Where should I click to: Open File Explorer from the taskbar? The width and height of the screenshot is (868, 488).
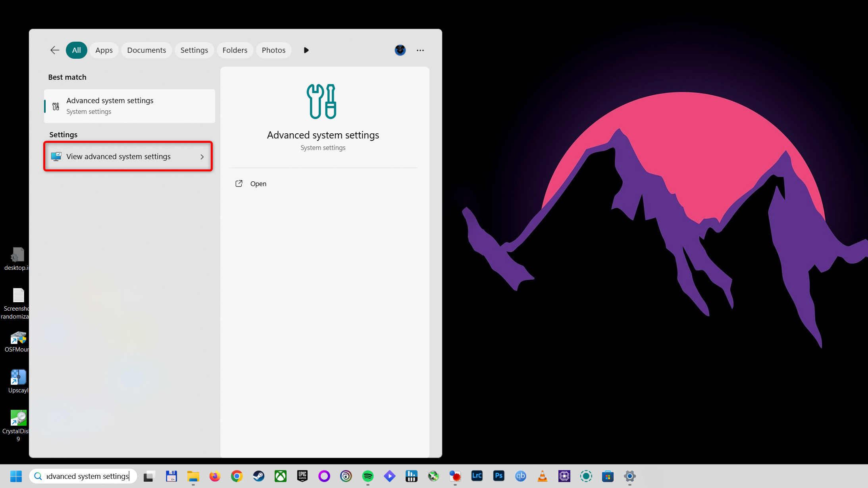click(x=193, y=476)
